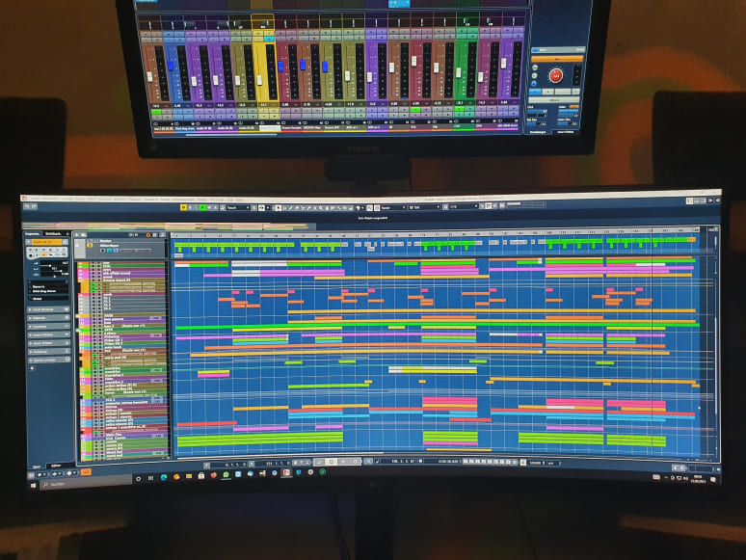
Task: Toggle the yellow global Mute M button
Action: 184,208
